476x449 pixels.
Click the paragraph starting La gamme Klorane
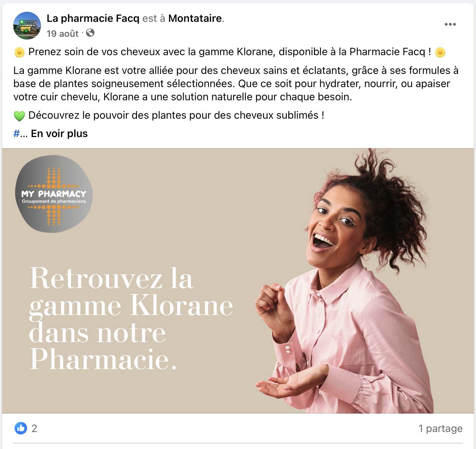[236, 84]
